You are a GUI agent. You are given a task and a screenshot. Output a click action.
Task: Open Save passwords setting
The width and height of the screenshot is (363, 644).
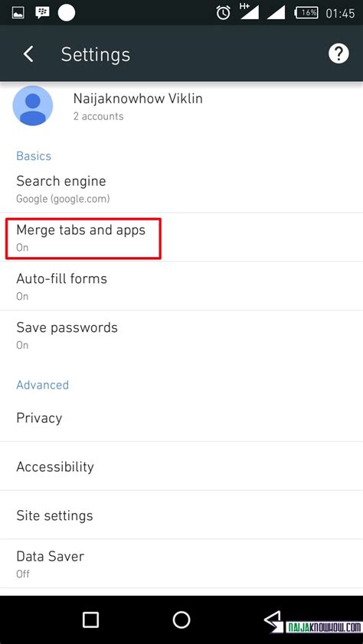coord(181,335)
